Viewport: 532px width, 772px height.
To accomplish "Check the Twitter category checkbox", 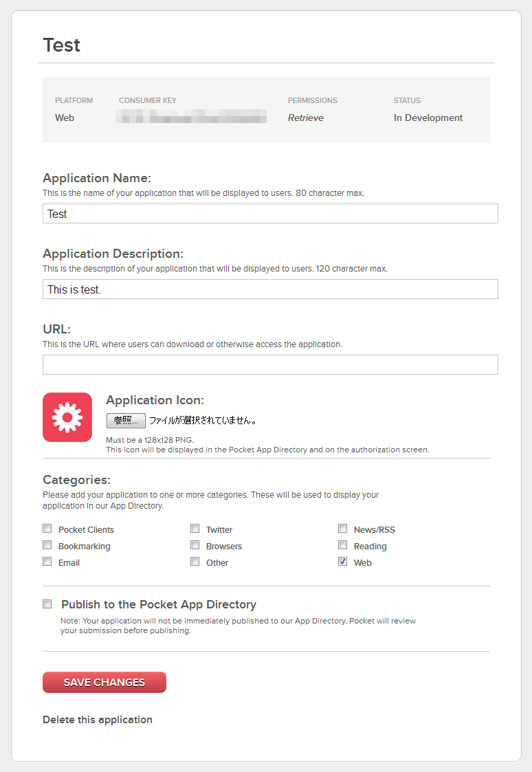I will 195,528.
